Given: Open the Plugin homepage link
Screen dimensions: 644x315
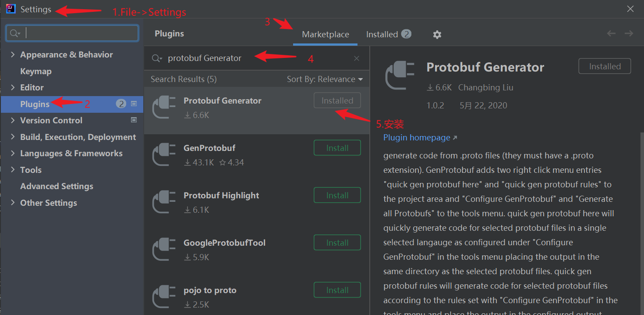Looking at the screenshot, I should click(x=416, y=137).
